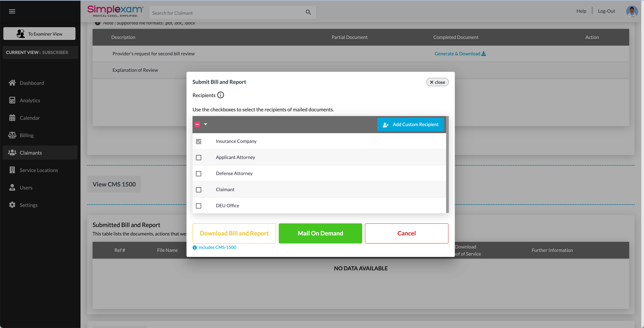
Task: Expand the select-all dropdown arrow
Action: [x=206, y=124]
